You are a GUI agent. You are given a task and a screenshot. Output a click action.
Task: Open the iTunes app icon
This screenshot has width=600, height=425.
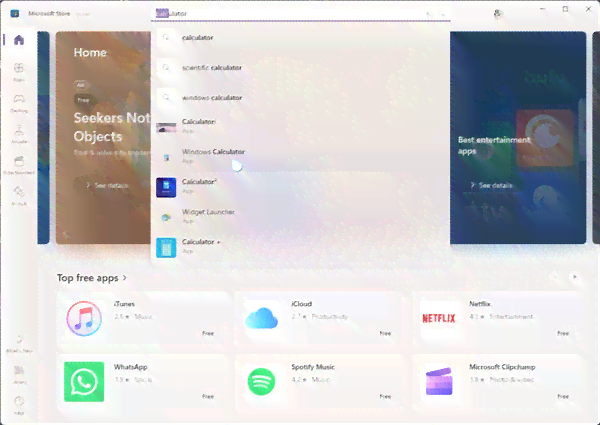point(84,318)
